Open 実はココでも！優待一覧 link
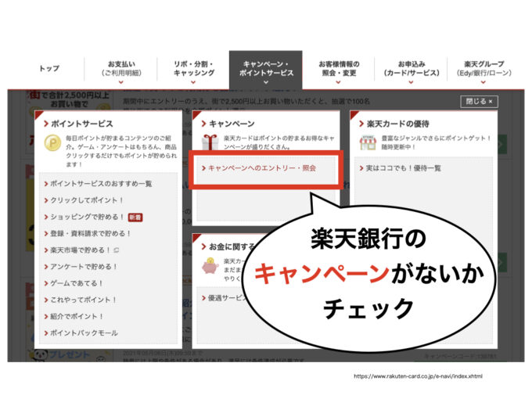This screenshot has width=532, height=399. pyautogui.click(x=403, y=168)
